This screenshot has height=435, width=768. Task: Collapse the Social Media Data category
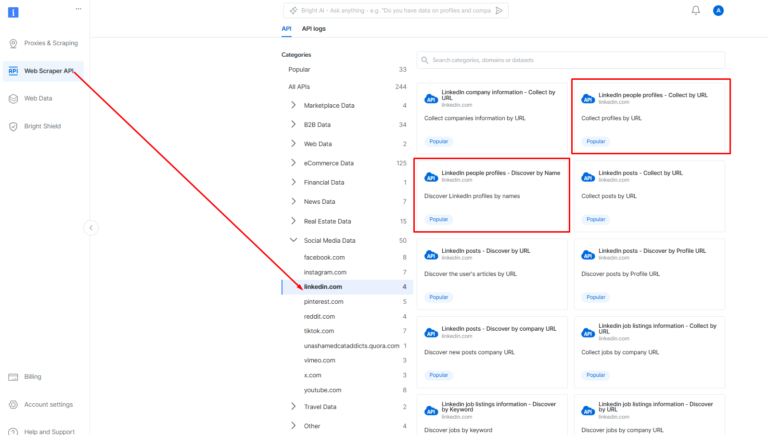[293, 240]
